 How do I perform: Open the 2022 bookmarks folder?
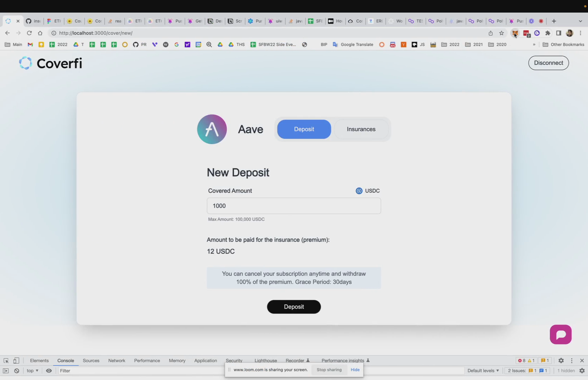click(x=450, y=44)
